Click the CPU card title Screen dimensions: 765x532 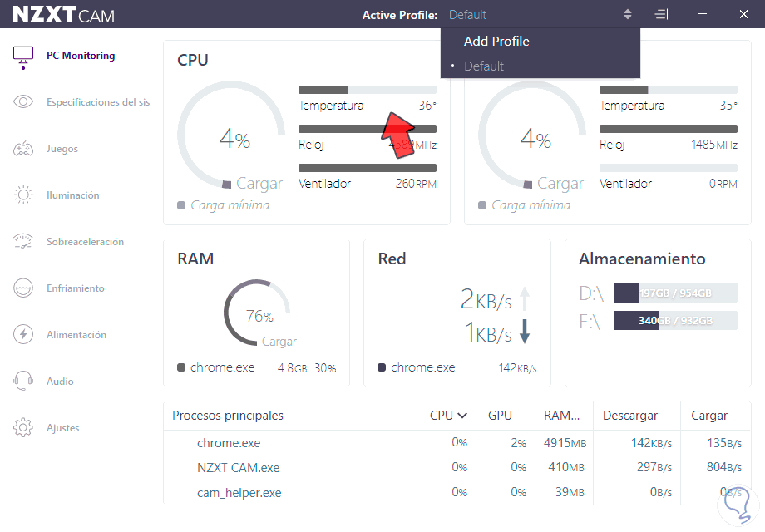pyautogui.click(x=193, y=60)
